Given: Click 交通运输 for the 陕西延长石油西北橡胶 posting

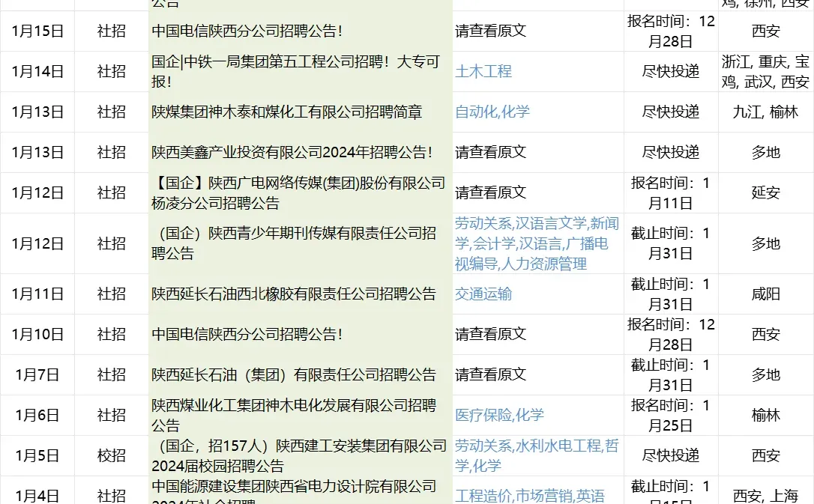Looking at the screenshot, I should [x=483, y=294].
